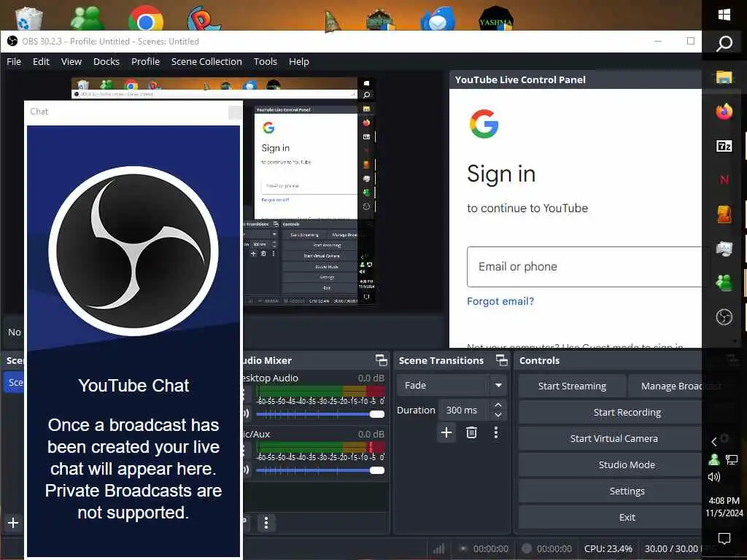Open the green people messenger desktop icon
The image size is (747, 560).
88,18
